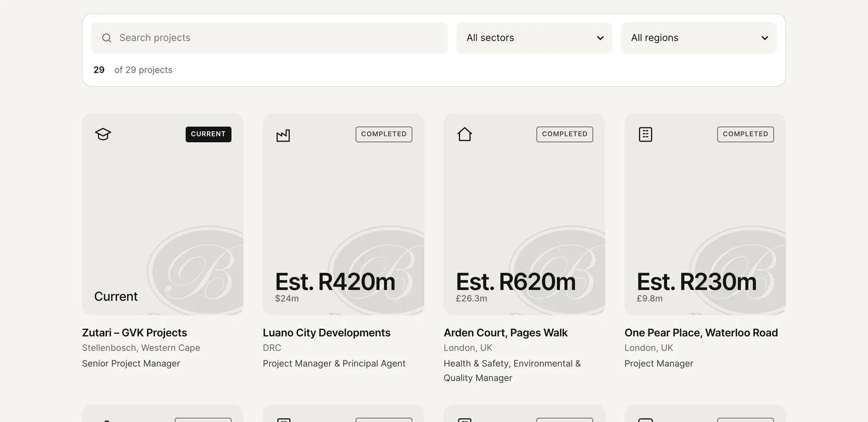Open the One Pear Place, Waterloo Road title
The image size is (868, 422).
click(701, 333)
